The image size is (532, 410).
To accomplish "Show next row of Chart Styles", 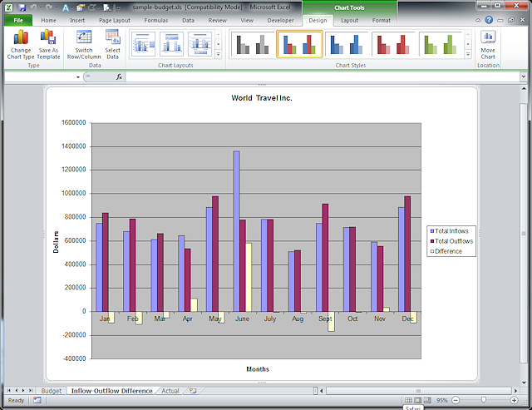I will click(x=468, y=44).
